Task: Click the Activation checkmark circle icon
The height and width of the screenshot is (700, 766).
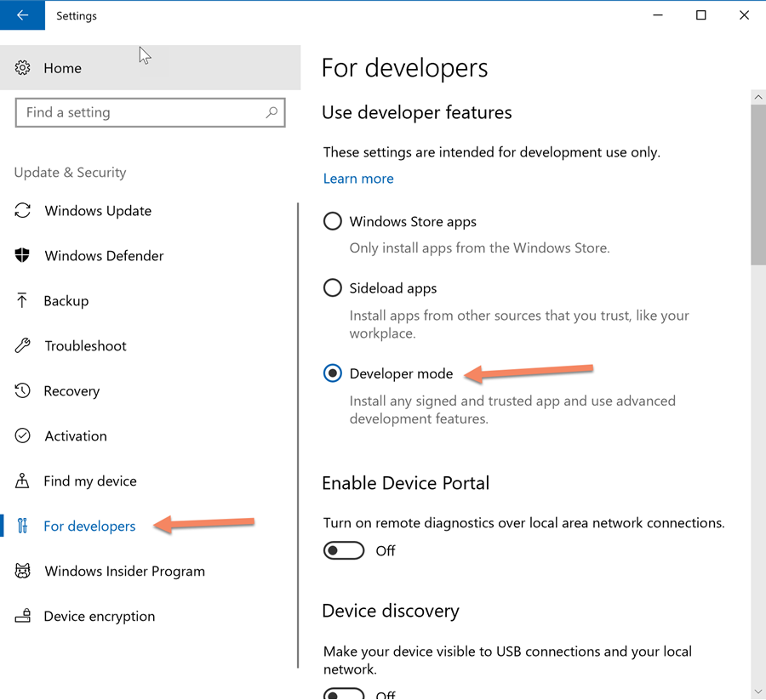Action: pos(23,436)
